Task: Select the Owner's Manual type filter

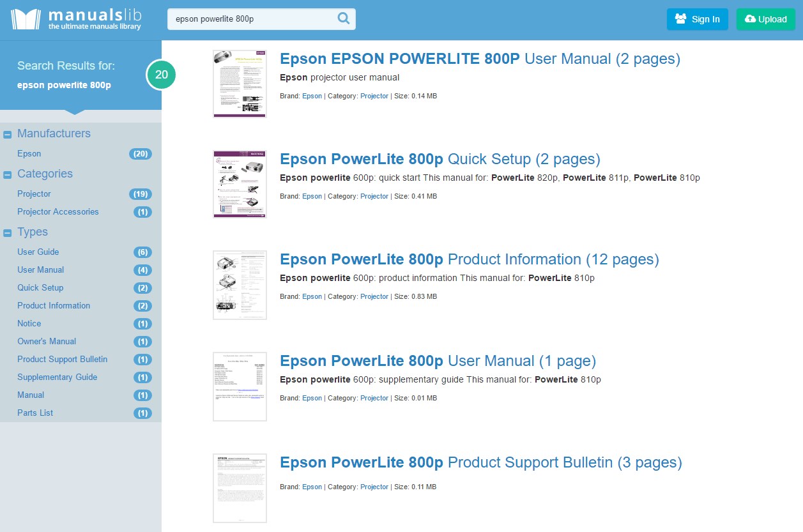Action: pyautogui.click(x=47, y=342)
